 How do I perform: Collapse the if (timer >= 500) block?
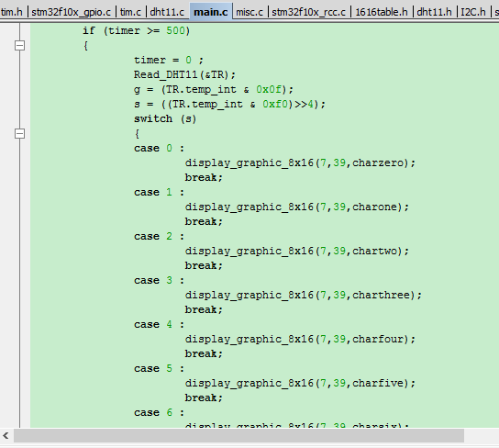20,46
